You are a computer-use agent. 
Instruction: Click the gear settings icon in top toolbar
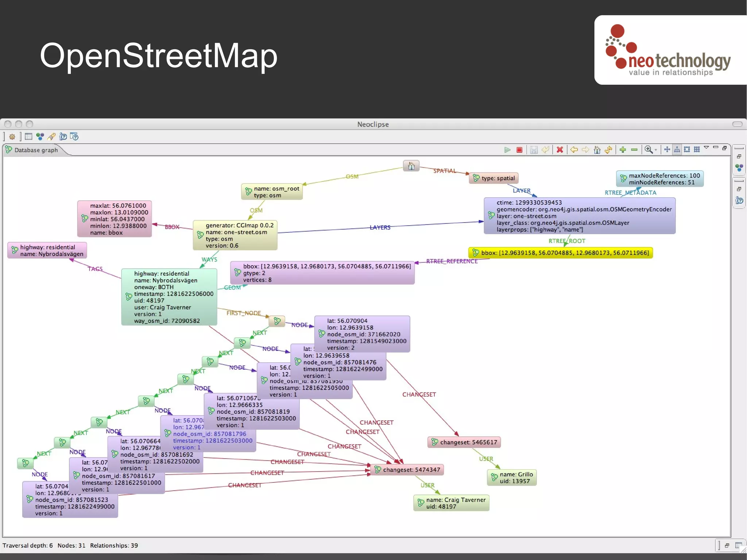coord(12,137)
